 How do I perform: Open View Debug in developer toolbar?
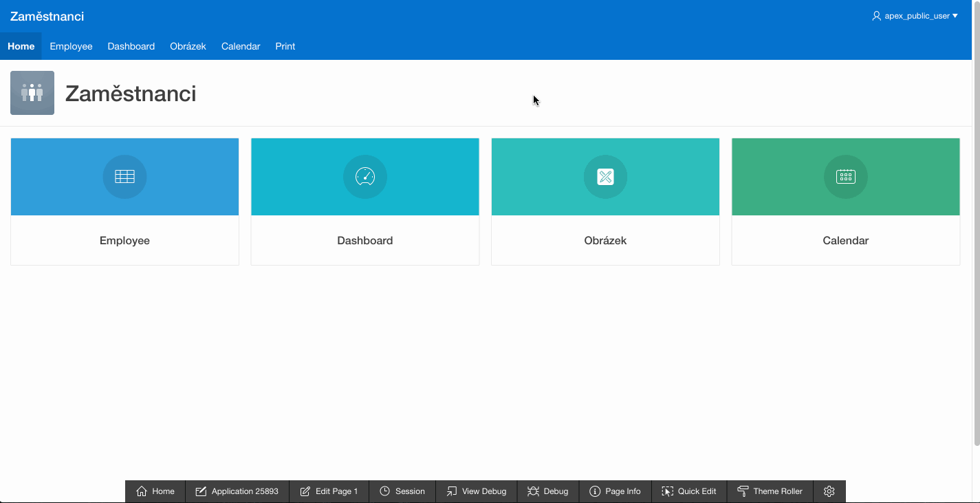(x=476, y=491)
